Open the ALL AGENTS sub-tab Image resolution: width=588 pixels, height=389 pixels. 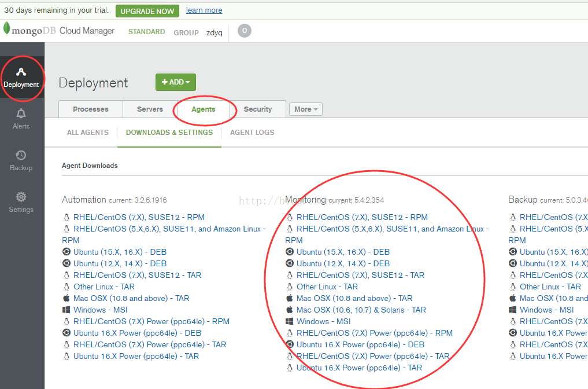click(x=88, y=133)
